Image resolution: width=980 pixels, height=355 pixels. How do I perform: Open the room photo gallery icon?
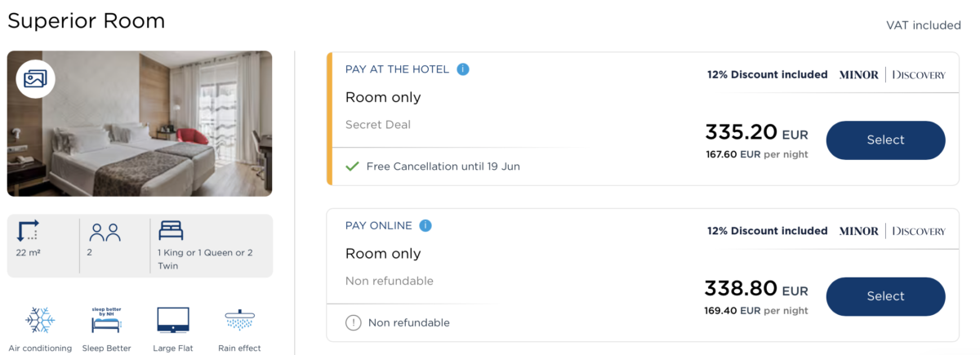point(35,78)
